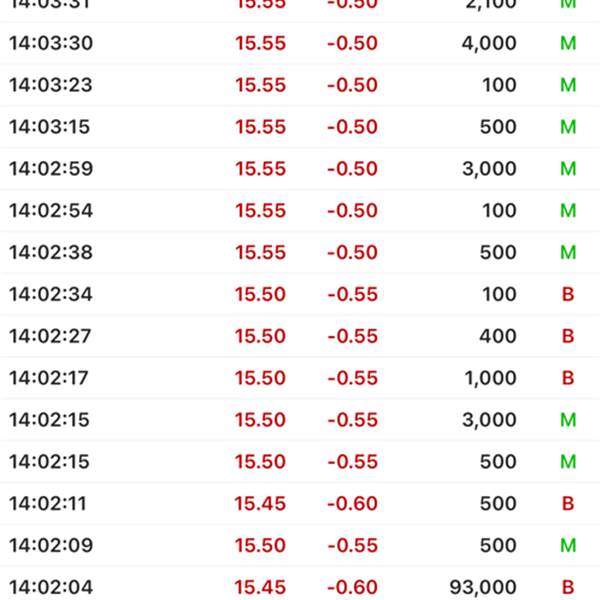
Task: Tap the M indicator at 14:02:38
Action: click(568, 253)
